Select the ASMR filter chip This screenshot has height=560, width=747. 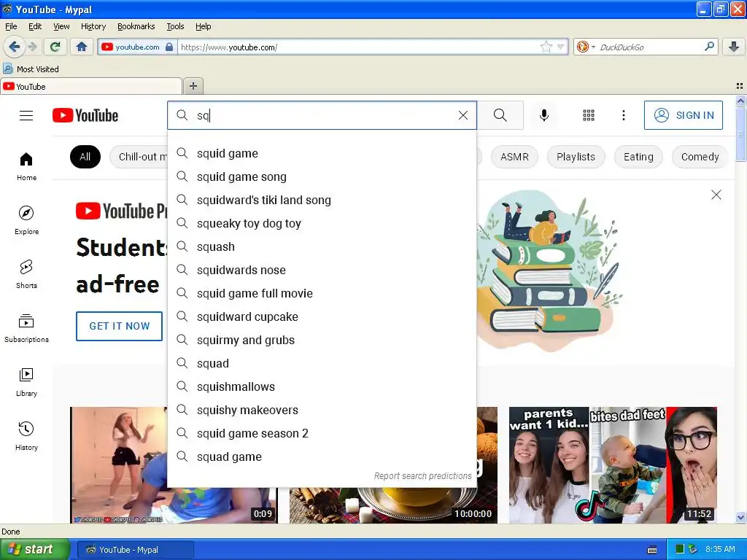pyautogui.click(x=514, y=157)
